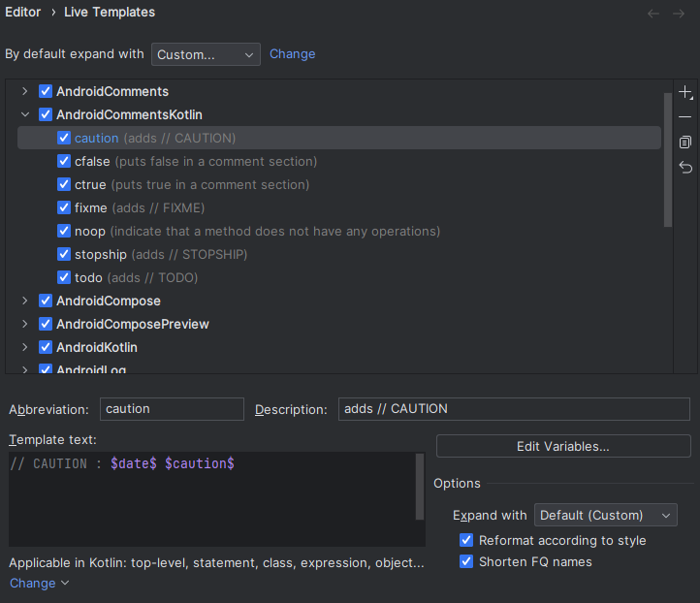This screenshot has width=700, height=603.
Task: Go back using the left arrow
Action: 653,14
